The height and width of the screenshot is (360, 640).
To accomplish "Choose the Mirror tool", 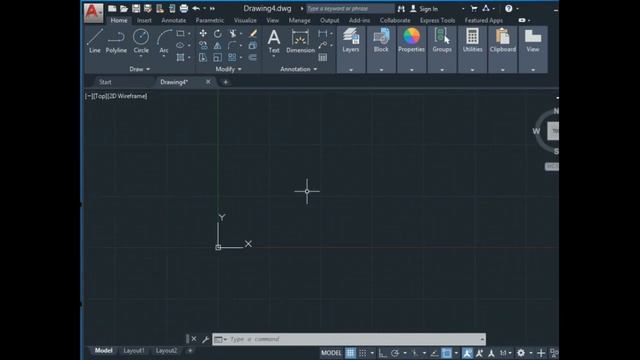I will (x=218, y=45).
